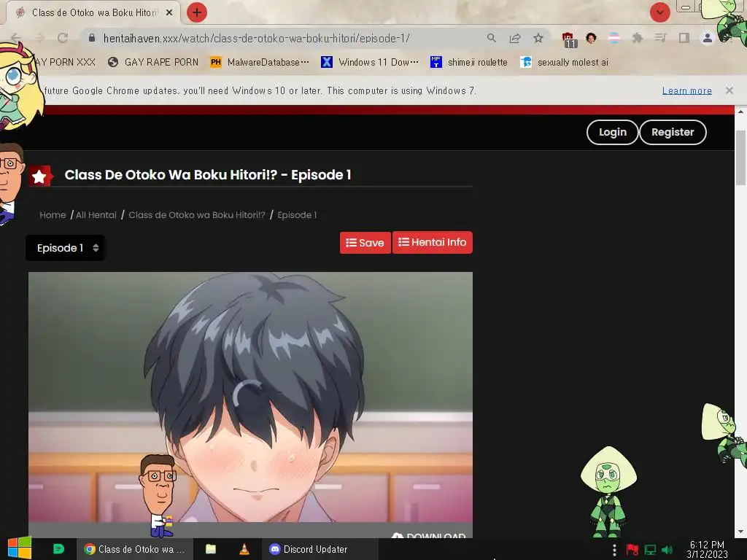Image resolution: width=747 pixels, height=560 pixels.
Task: Click the browser forward arrow
Action: [39, 38]
